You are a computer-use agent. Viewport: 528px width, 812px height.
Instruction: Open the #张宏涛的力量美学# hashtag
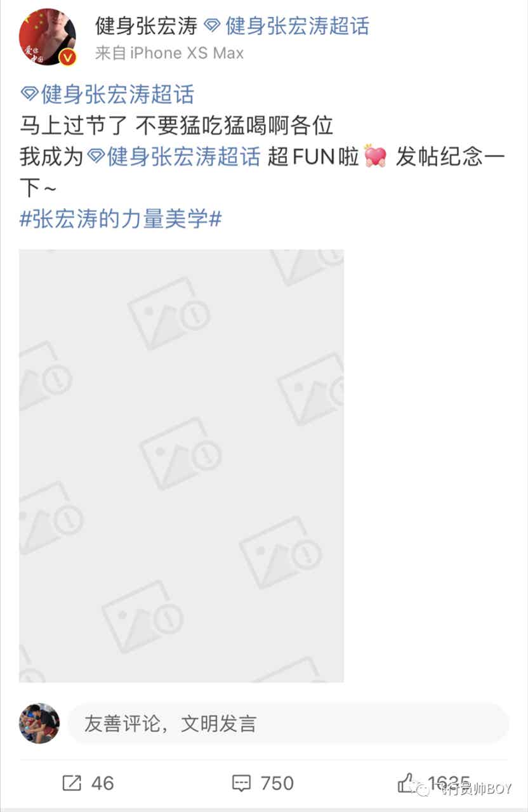tap(121, 219)
